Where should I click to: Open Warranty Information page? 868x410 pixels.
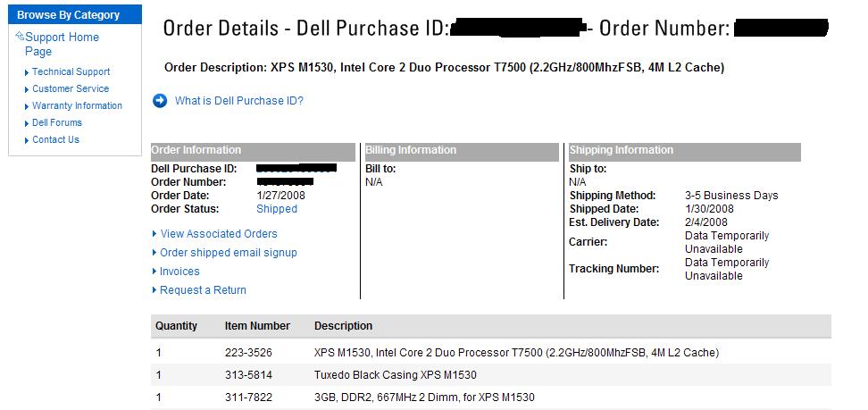(77, 105)
